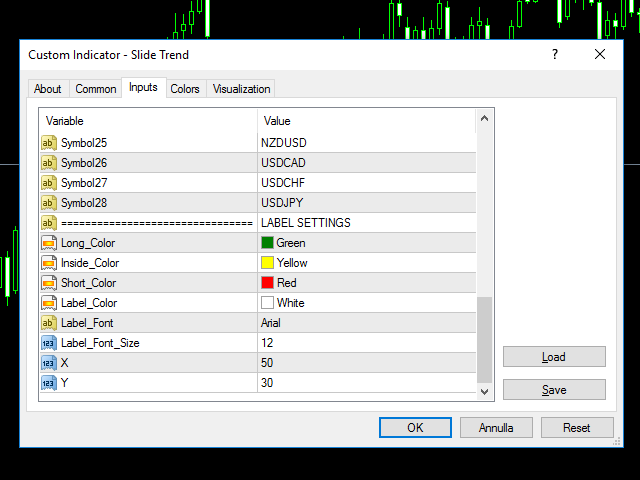Click the Annulla cancel button
640x480 pixels.
496,427
